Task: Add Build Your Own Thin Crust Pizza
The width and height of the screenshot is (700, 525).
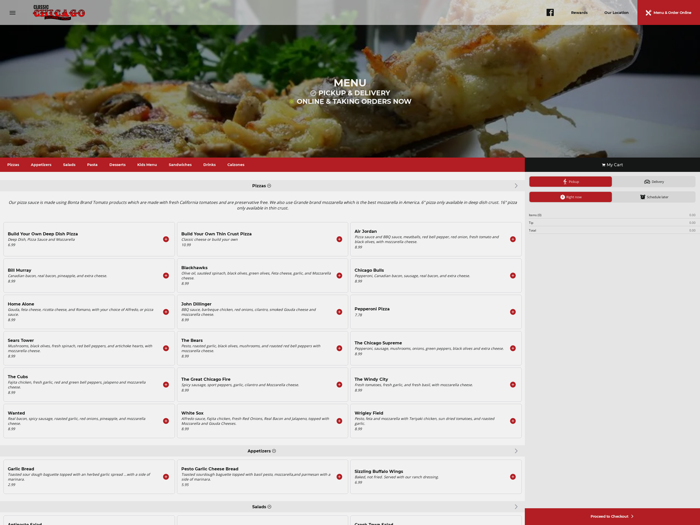Action: [x=339, y=239]
